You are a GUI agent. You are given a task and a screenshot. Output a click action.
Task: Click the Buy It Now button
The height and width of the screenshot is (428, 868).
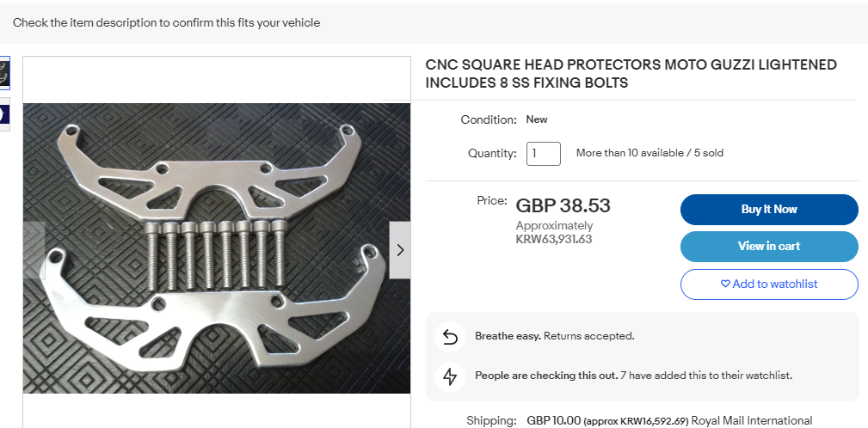[x=769, y=210]
